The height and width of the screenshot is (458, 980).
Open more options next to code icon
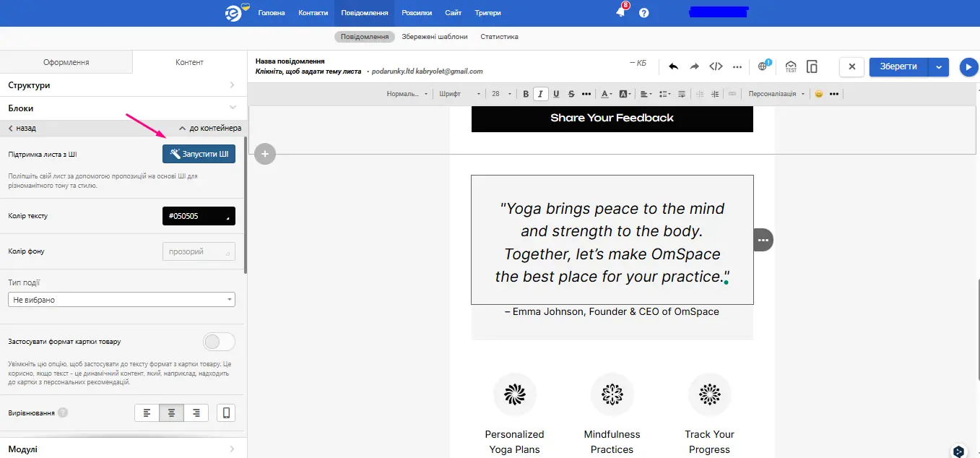pos(737,66)
